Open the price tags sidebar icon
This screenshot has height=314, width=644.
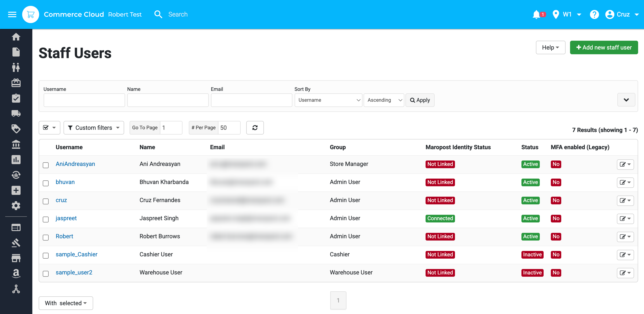pyautogui.click(x=16, y=129)
